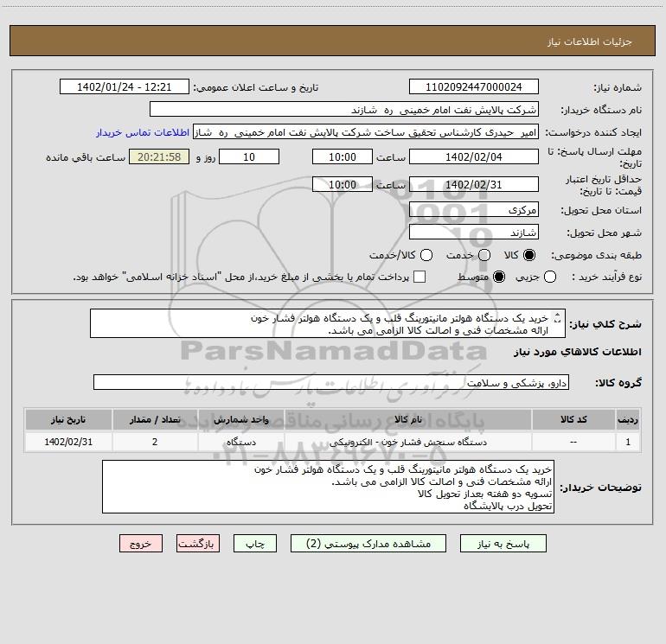Click the استان محل تحویل field مرکزی

474,209
